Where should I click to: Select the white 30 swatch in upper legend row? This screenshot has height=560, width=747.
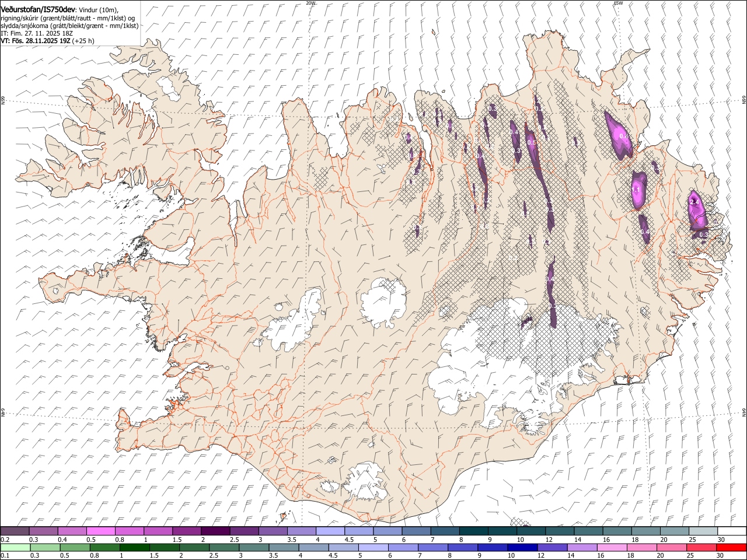732,531
